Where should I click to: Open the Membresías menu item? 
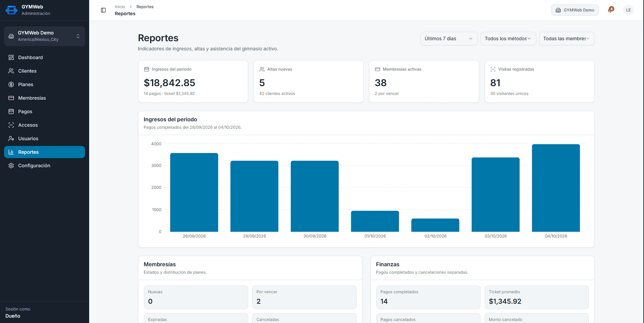45,98
